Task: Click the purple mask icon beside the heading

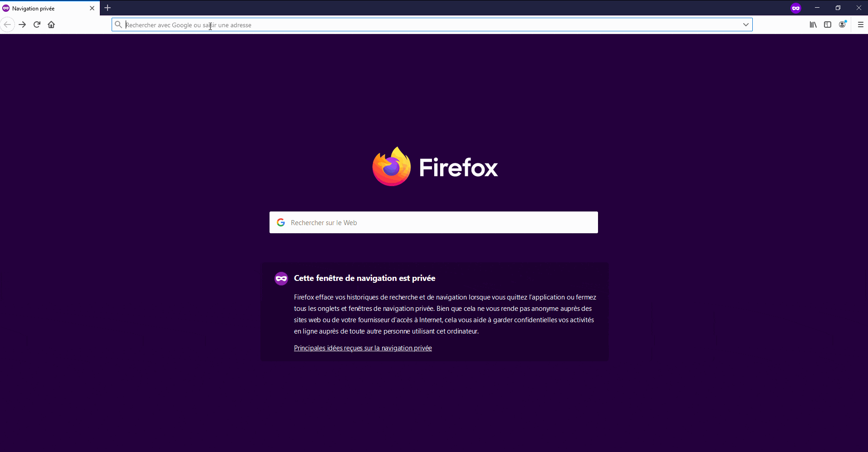Action: 281,278
